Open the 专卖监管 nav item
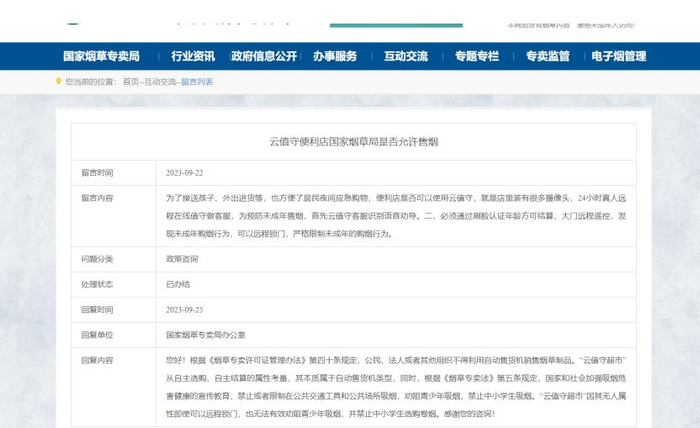This screenshot has width=700, height=428. coord(548,56)
